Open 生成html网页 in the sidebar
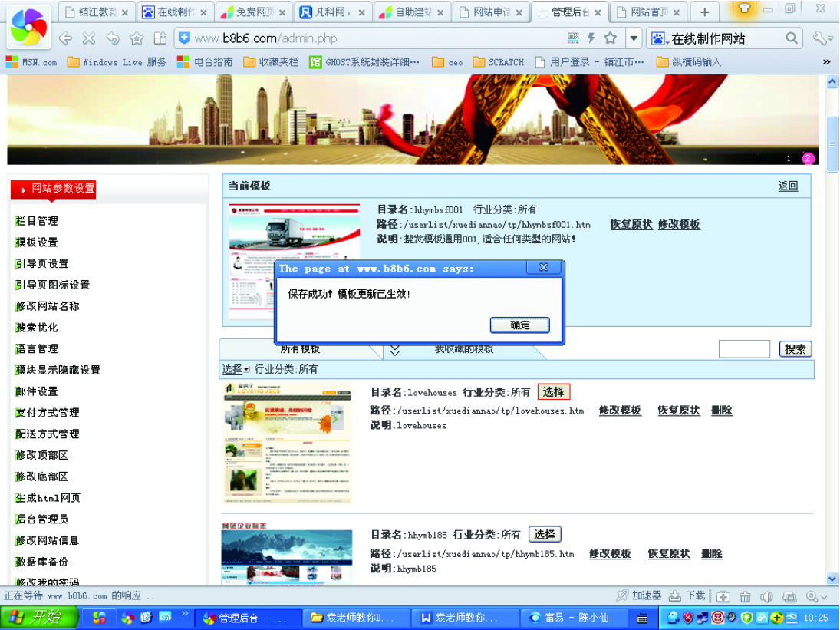 48,498
